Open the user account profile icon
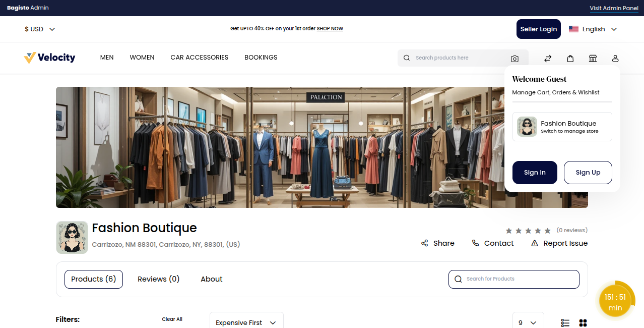The image size is (644, 328). pos(615,58)
